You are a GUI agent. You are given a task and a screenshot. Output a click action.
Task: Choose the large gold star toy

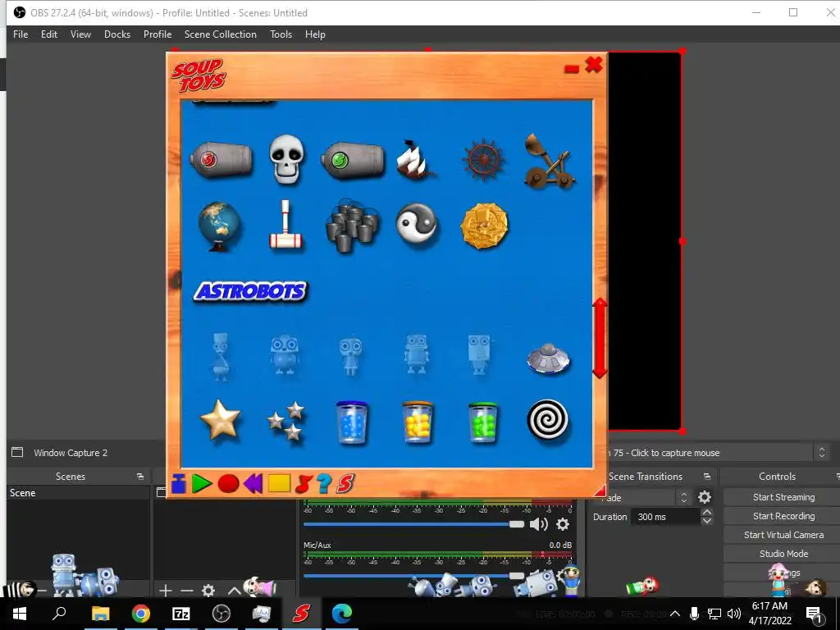(x=220, y=419)
